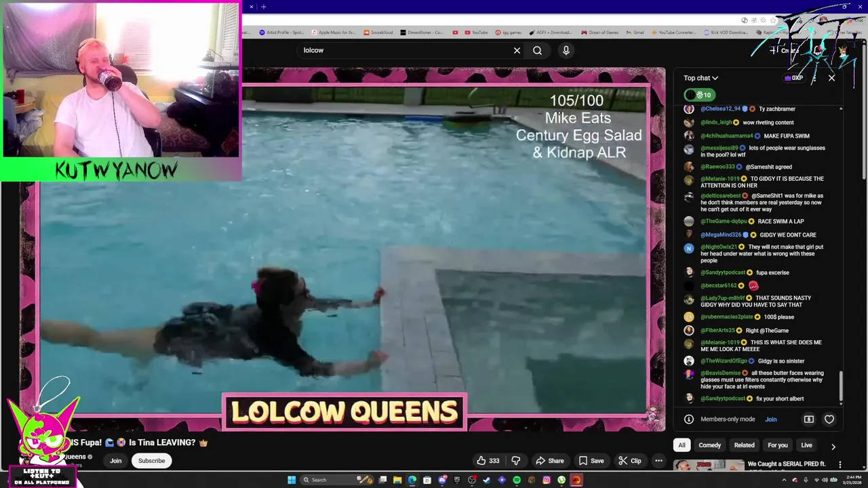Open the Kick VOD Downloader bookmark
The image size is (868, 488).
click(726, 33)
